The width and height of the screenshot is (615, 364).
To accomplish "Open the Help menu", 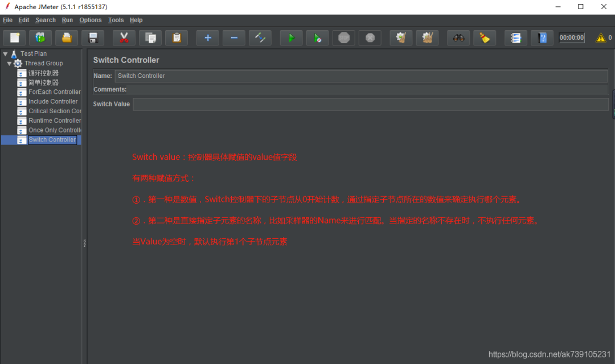I will pos(136,20).
